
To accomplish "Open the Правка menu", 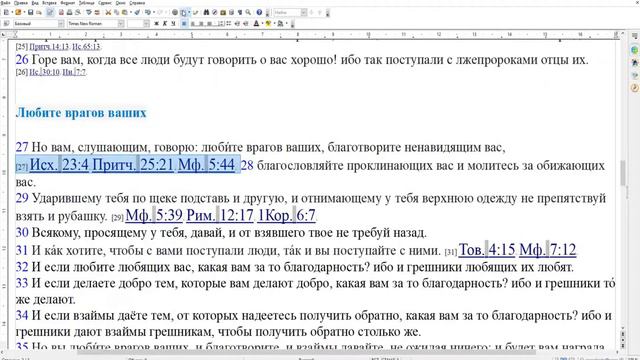I will tap(20, 3).
